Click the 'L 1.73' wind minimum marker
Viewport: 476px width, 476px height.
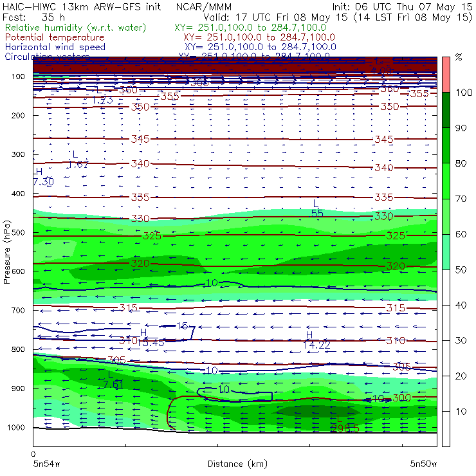click(x=102, y=95)
